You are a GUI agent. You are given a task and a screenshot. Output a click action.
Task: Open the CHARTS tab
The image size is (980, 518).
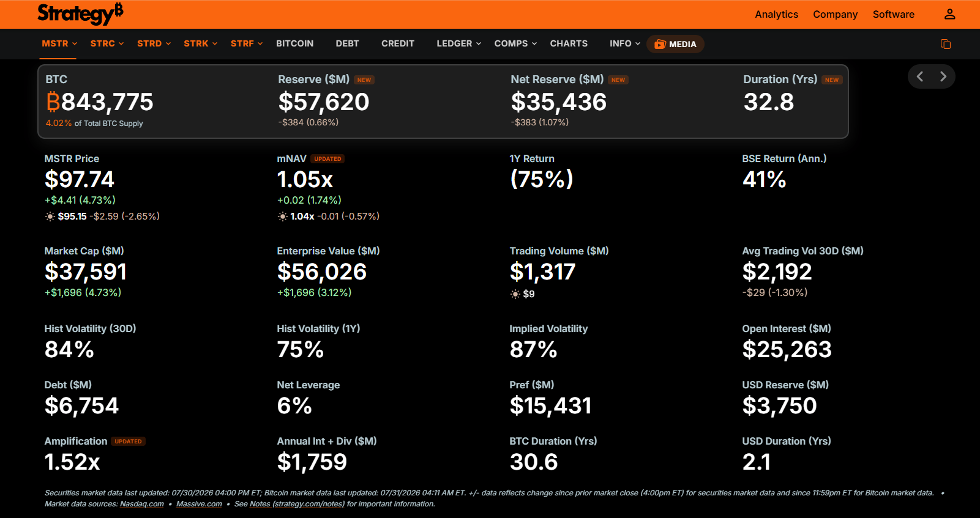(569, 43)
